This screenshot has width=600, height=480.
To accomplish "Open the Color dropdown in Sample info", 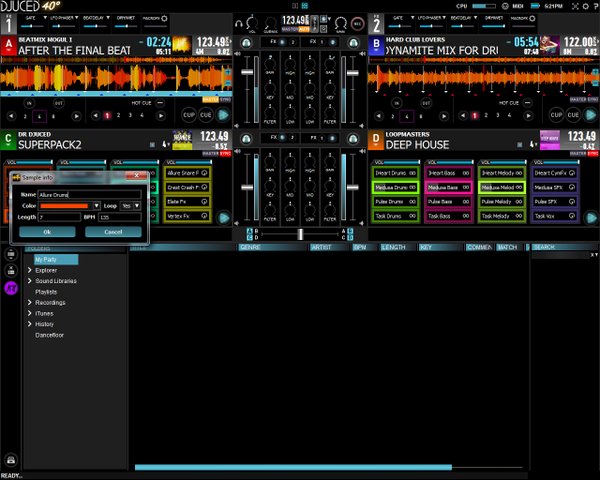I will [70, 205].
